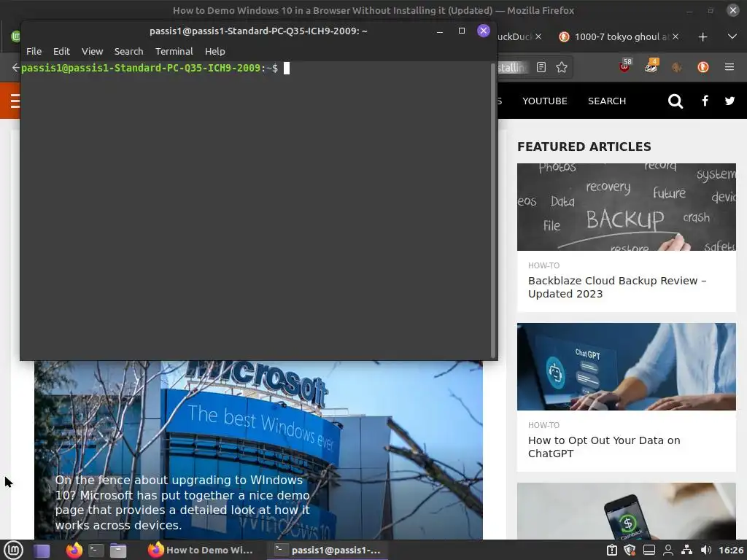Open the Help menu in terminal
The height and width of the screenshot is (560, 747).
(x=215, y=52)
